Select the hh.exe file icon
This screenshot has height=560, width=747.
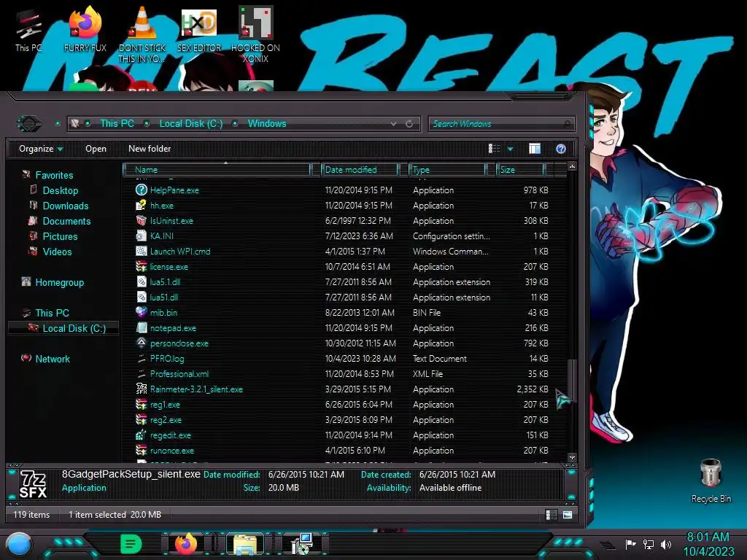point(141,205)
